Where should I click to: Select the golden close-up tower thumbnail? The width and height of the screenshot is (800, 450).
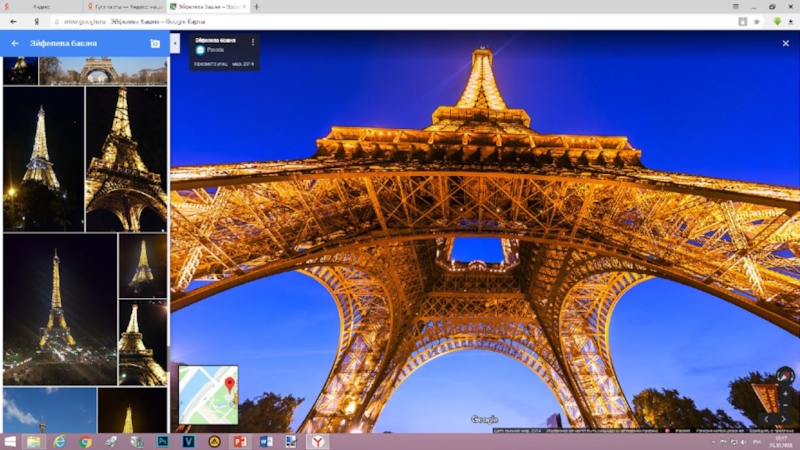point(127,159)
